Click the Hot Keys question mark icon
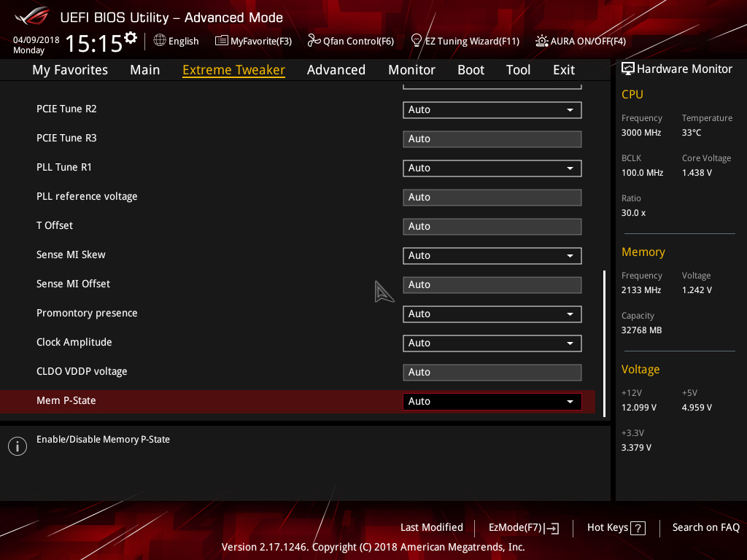Screen dimensions: 747x560 (638, 528)
